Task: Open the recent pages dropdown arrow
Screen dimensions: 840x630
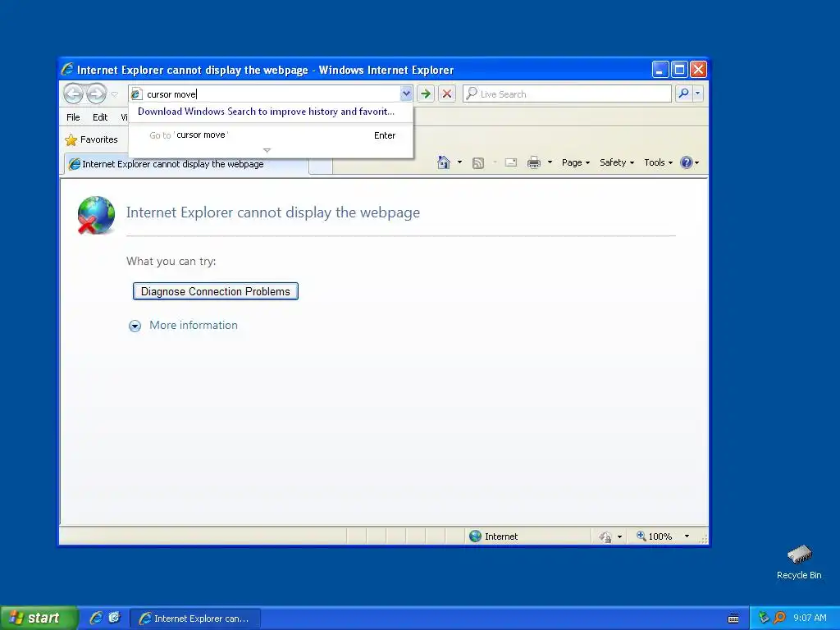Action: [x=114, y=94]
